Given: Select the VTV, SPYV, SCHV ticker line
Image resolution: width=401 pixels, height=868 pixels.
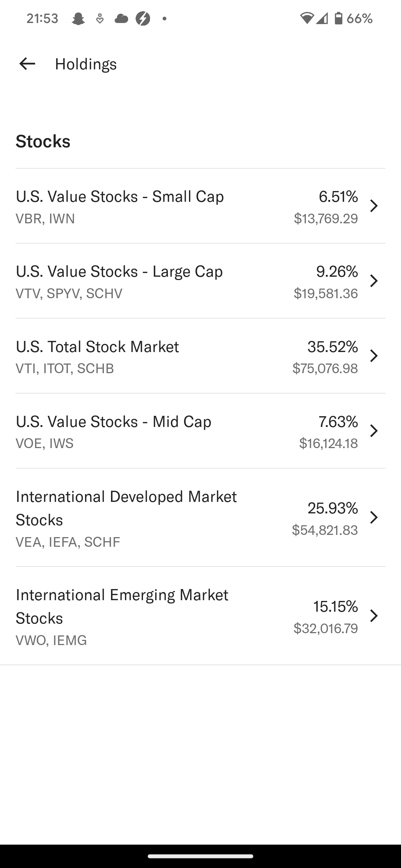Looking at the screenshot, I should point(69,294).
